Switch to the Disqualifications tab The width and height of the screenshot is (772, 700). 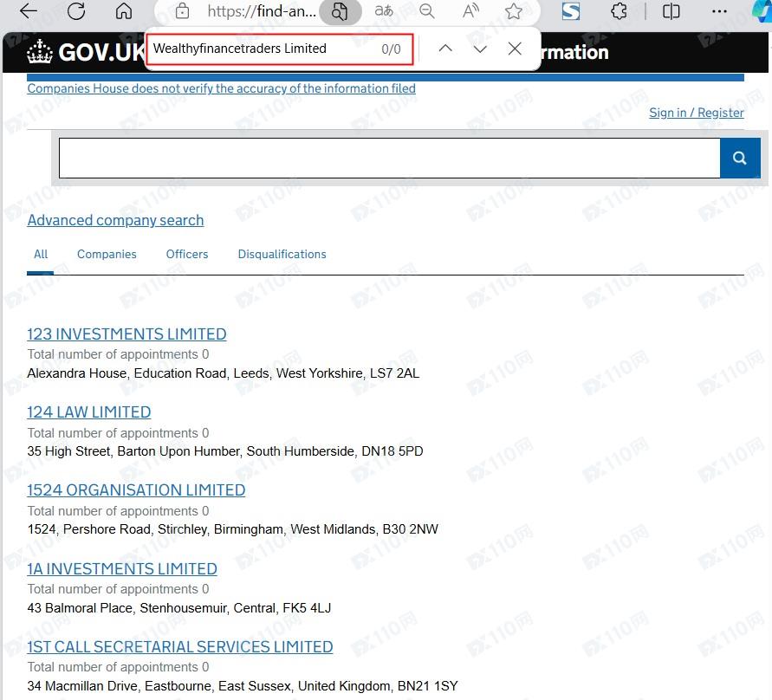click(x=282, y=255)
